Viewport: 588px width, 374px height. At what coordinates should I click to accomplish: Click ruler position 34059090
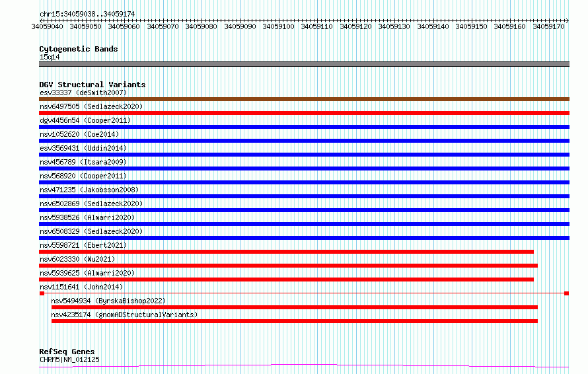click(x=240, y=26)
